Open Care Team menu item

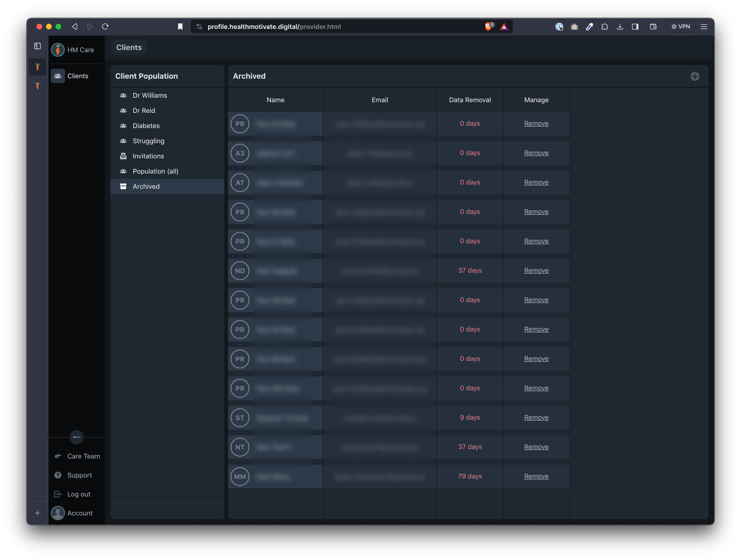77,456
